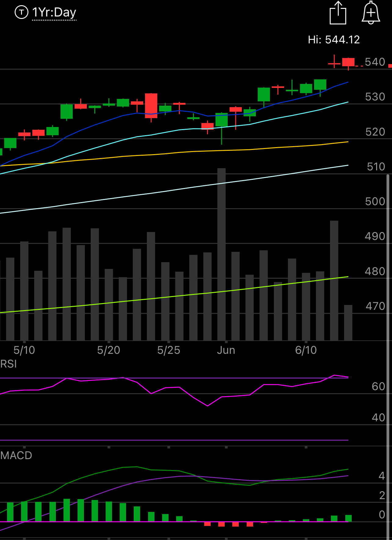Viewport: 392px width, 540px height.
Task: Tap the 510 price axis label
Action: pos(376,167)
